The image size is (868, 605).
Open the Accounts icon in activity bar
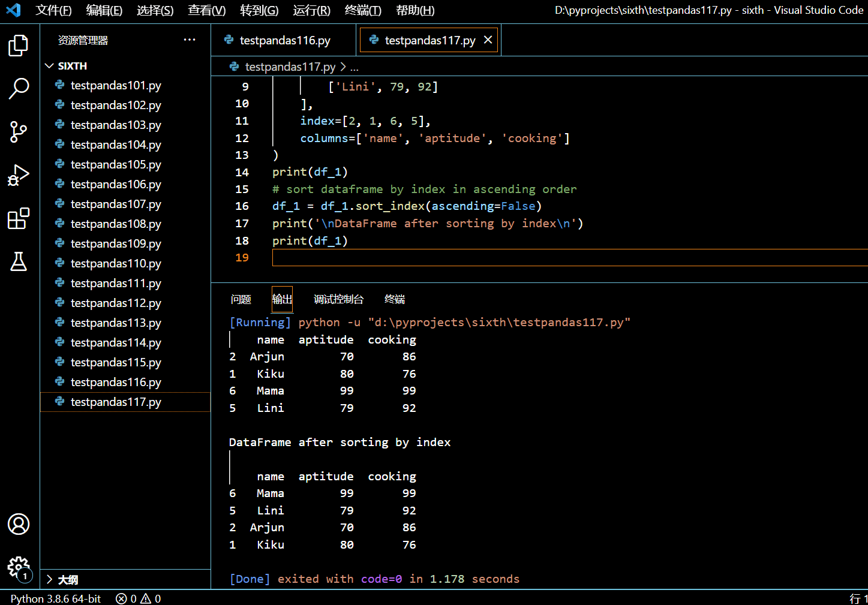[19, 524]
